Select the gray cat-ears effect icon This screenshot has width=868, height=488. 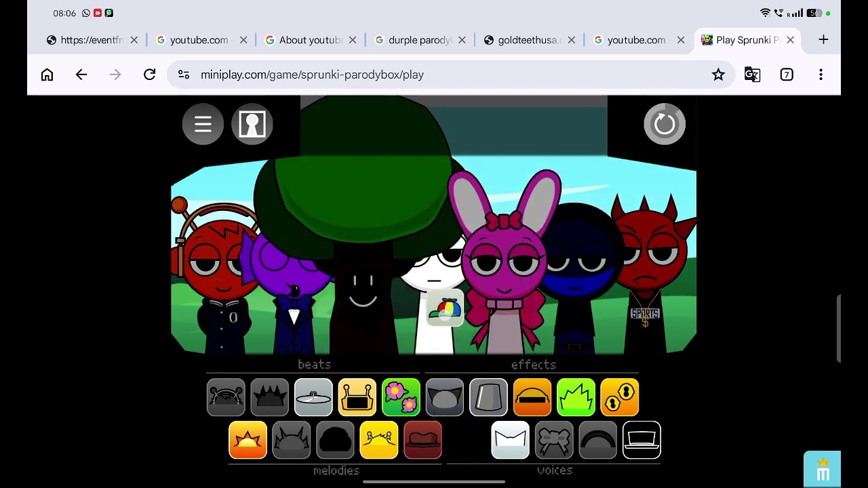pyautogui.click(x=445, y=397)
